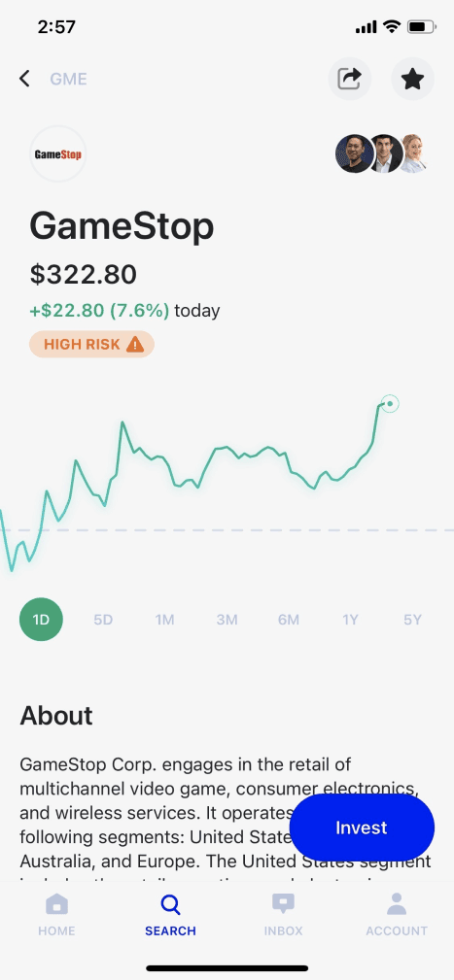This screenshot has height=980, width=454.
Task: Go to Home tab icon
Action: point(57,903)
